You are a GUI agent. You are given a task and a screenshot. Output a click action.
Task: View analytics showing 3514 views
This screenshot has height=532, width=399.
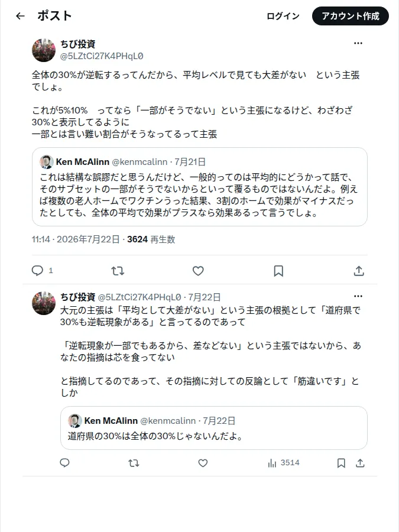point(284,463)
